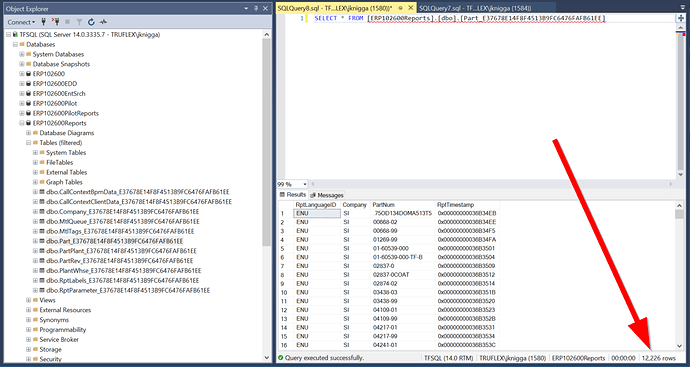Open Activity Monitor from Object Explorer toolbar

tap(103, 22)
